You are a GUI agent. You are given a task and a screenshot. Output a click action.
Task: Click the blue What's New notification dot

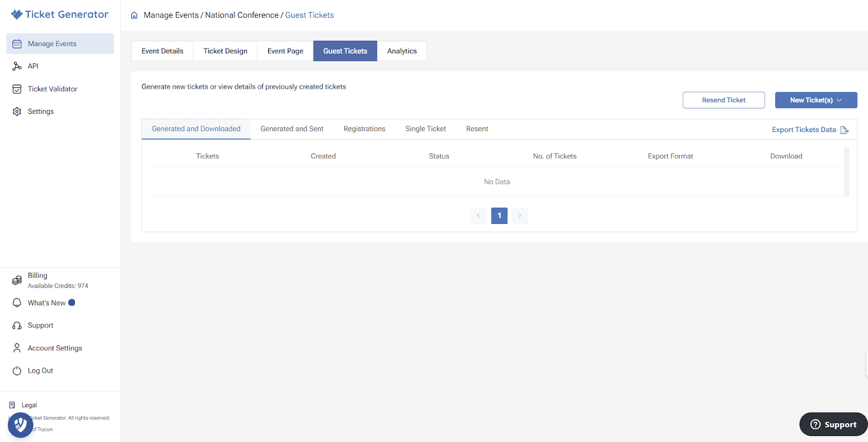72,303
